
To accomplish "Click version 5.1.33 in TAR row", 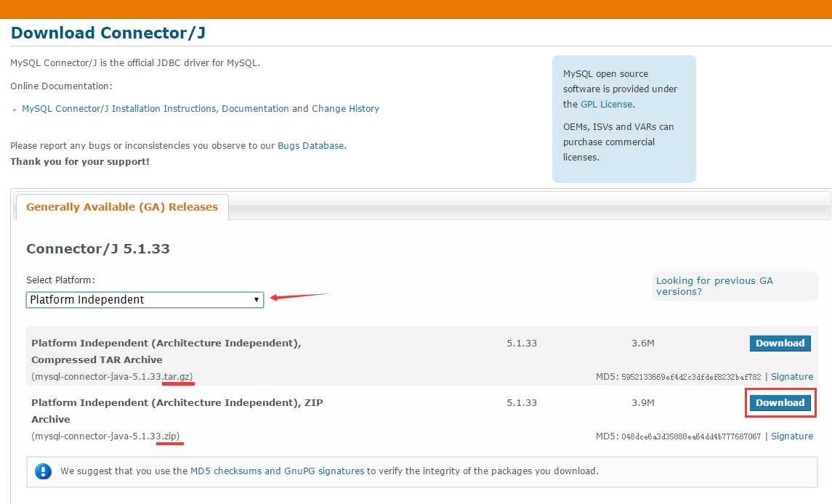I will (x=522, y=344).
